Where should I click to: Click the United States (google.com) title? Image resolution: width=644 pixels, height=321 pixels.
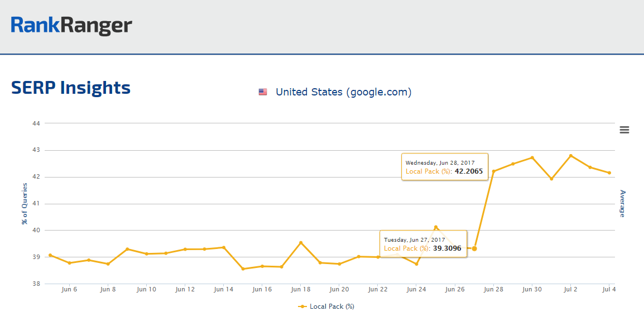pos(343,92)
